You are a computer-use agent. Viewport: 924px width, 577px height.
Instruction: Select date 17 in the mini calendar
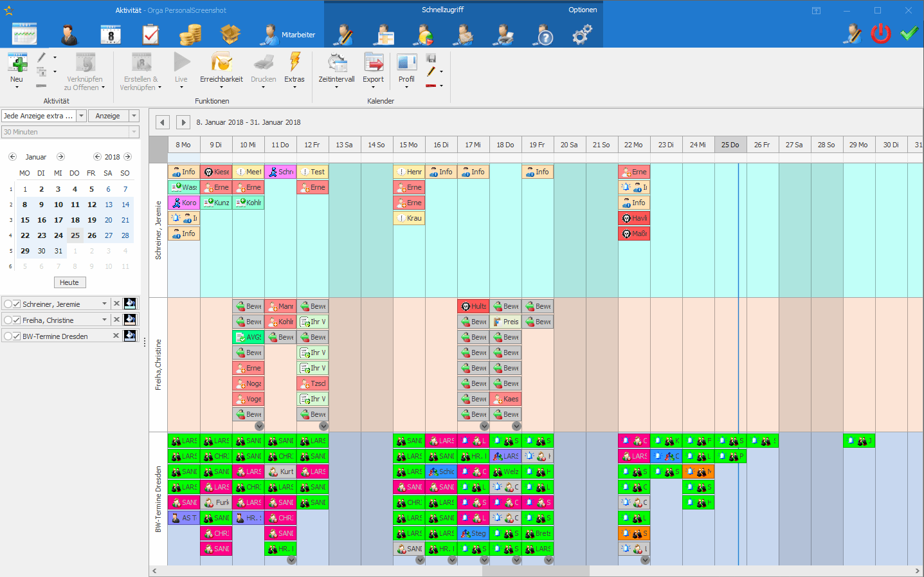[x=59, y=220]
